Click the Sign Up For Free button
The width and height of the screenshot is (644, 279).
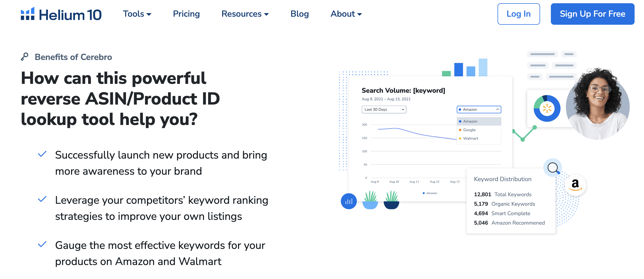pyautogui.click(x=592, y=14)
